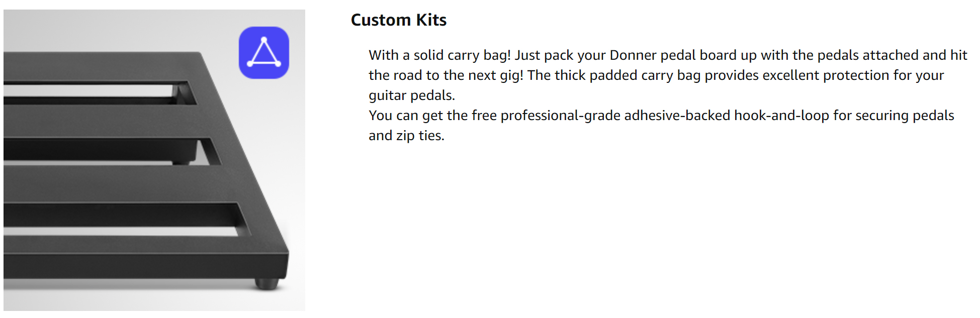Screen dimensions: 980x318
Task: Click the bottom slot opening of the pedalboard
Action: coord(123,220)
